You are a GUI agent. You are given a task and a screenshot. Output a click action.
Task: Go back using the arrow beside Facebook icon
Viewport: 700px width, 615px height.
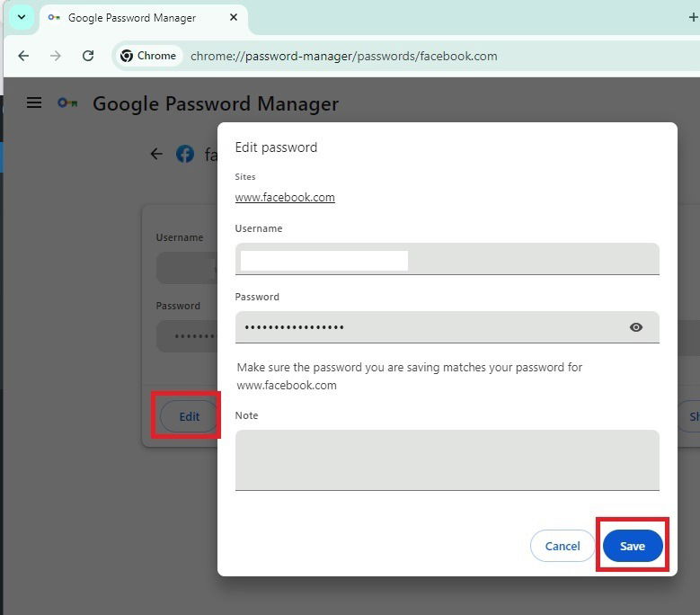(x=156, y=154)
